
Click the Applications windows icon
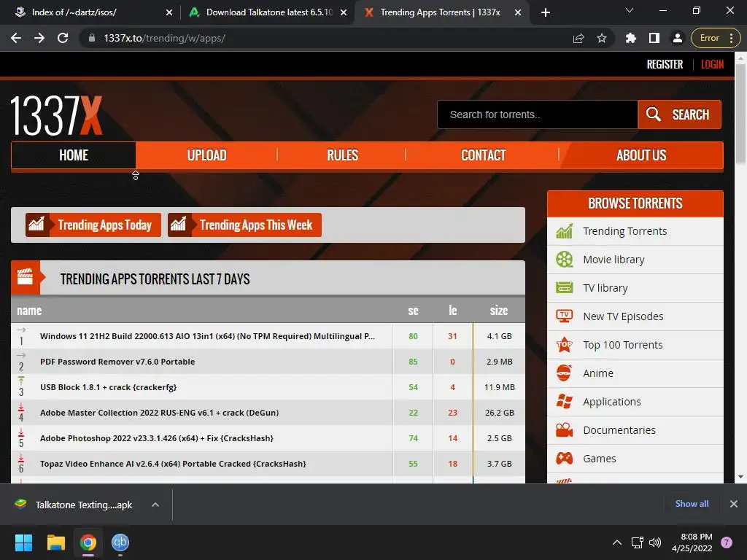click(564, 402)
